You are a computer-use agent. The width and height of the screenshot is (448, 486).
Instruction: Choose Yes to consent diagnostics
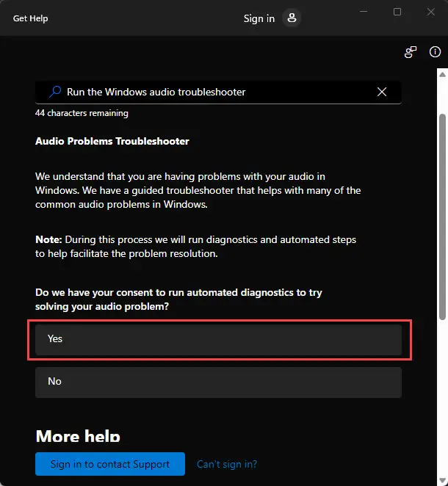(x=218, y=339)
